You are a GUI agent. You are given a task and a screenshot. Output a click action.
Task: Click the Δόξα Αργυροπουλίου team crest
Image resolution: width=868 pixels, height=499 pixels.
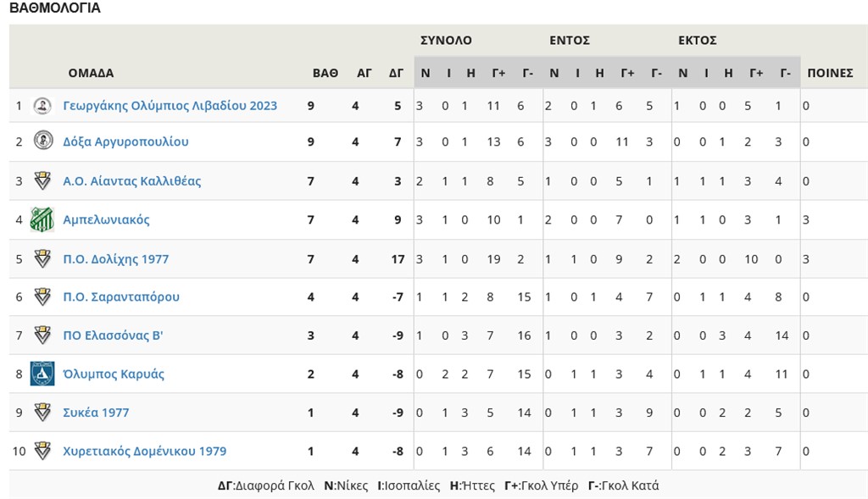click(42, 141)
